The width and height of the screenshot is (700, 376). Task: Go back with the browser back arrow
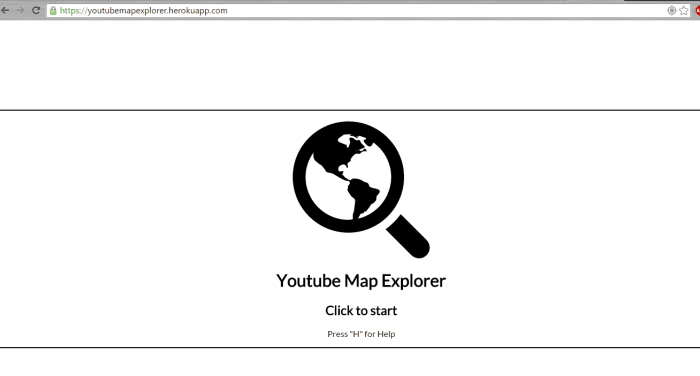pyautogui.click(x=5, y=10)
